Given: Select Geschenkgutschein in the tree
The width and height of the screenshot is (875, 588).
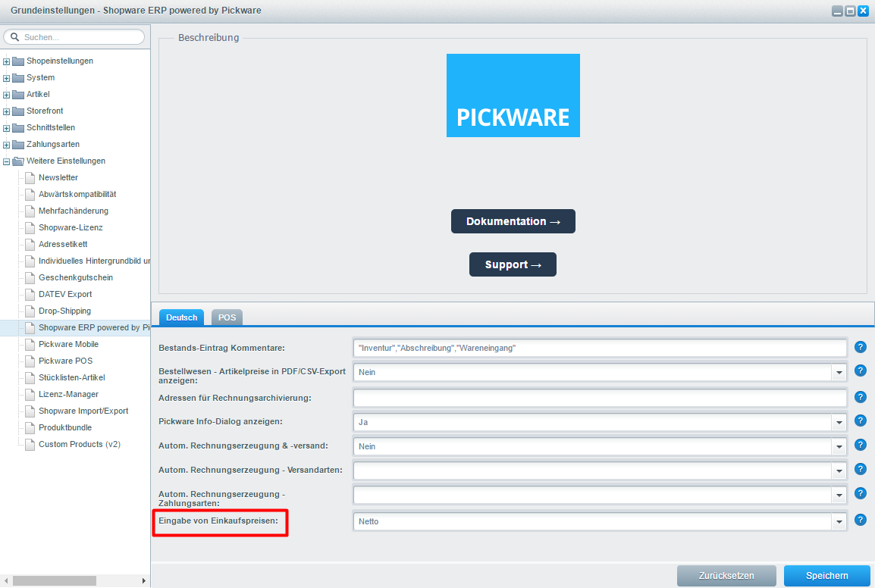Looking at the screenshot, I should point(75,277).
